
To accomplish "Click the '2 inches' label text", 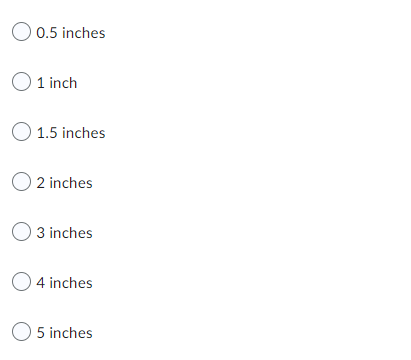I will [x=64, y=183].
